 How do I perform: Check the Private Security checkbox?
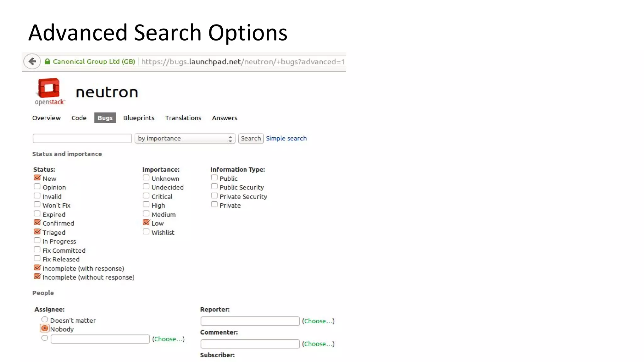point(214,195)
